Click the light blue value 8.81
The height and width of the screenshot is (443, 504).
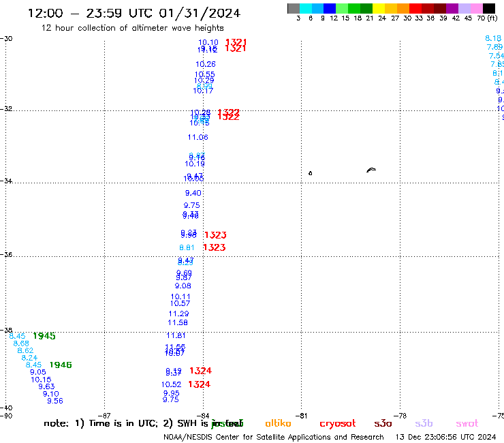point(187,247)
